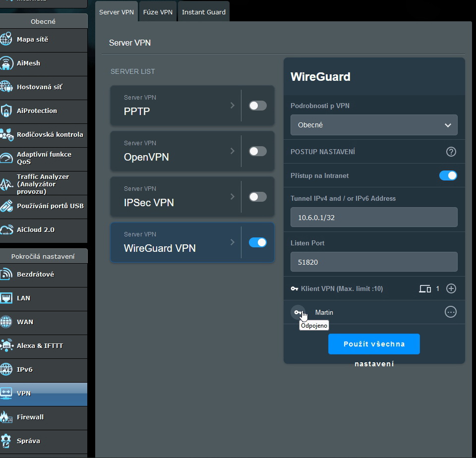Screen dimensions: 476x458
Task: Switch to the Instant Guard tab
Action: point(203,11)
